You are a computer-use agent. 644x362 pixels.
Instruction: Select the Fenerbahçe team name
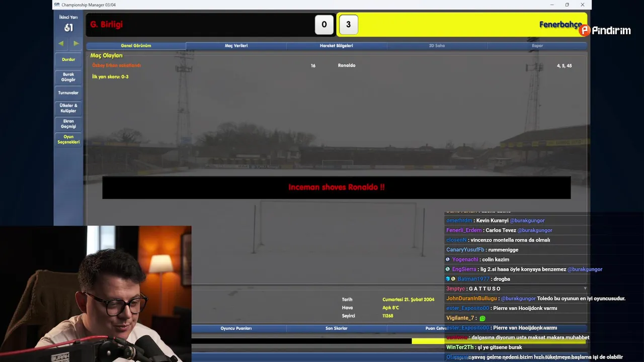point(560,25)
